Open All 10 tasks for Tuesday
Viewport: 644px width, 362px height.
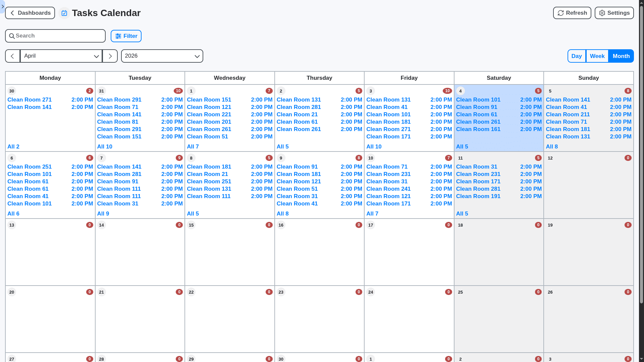pos(105,146)
